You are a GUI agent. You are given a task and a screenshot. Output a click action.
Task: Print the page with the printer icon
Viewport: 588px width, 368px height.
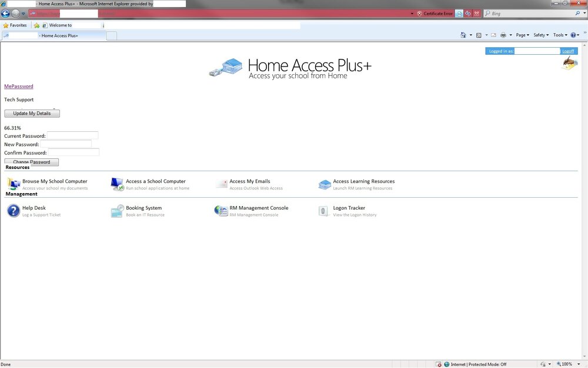(x=503, y=35)
